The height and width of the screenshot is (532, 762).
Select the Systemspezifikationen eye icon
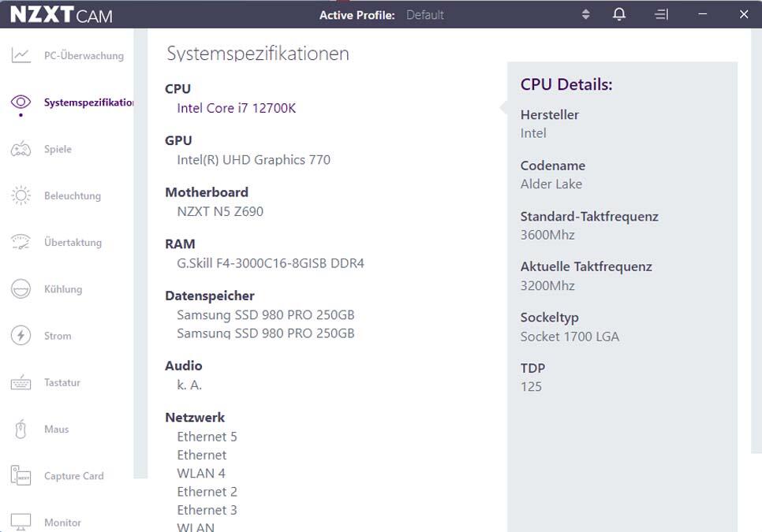pyautogui.click(x=21, y=102)
